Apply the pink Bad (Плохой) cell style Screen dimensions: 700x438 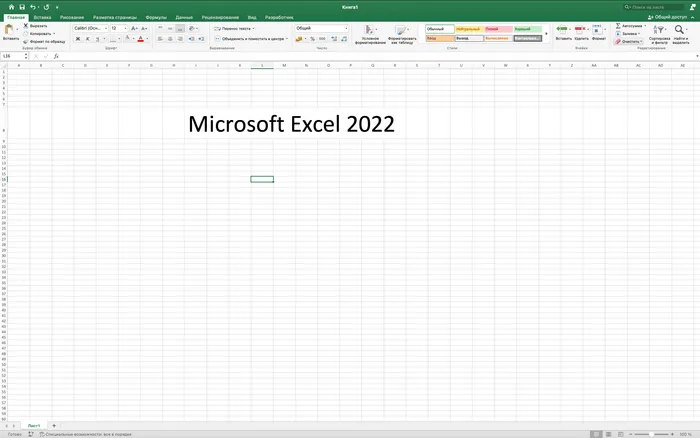(x=498, y=29)
